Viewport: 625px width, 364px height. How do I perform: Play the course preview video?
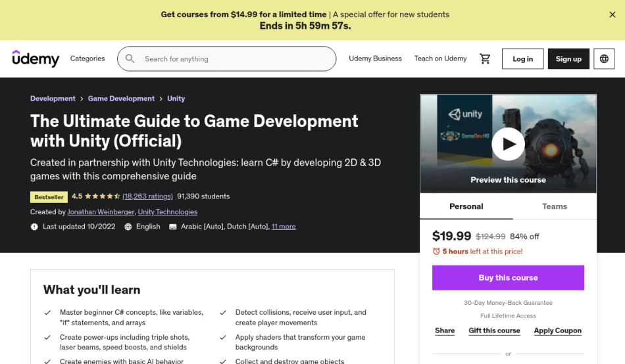point(508,144)
